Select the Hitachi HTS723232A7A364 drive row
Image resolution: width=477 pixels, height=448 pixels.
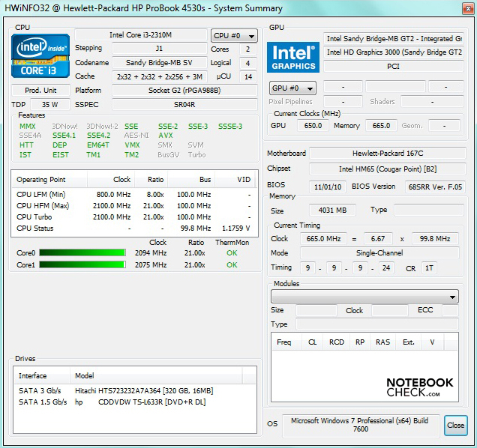pyautogui.click(x=135, y=390)
